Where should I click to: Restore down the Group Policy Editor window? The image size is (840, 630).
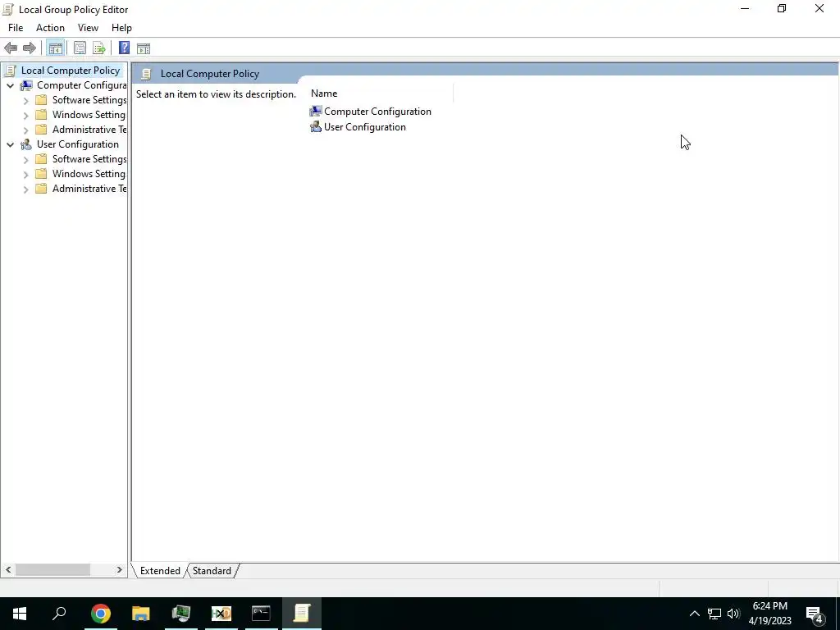(782, 8)
